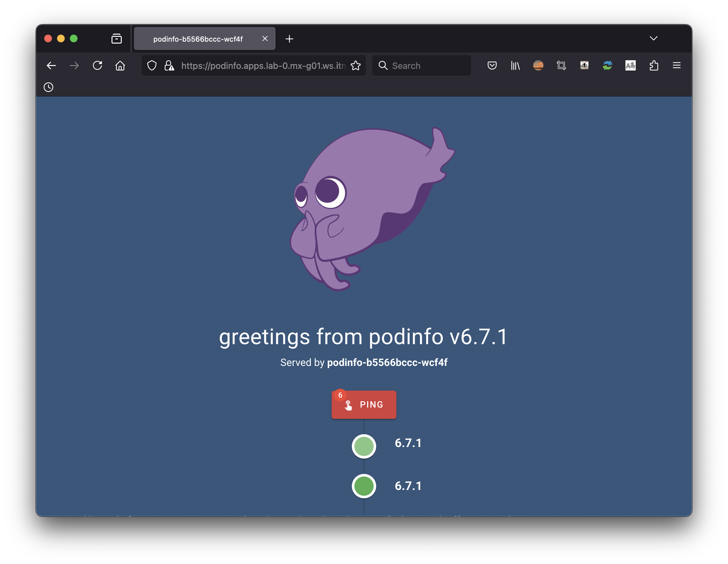Click the red PING button
The image size is (728, 564).
[x=364, y=405]
